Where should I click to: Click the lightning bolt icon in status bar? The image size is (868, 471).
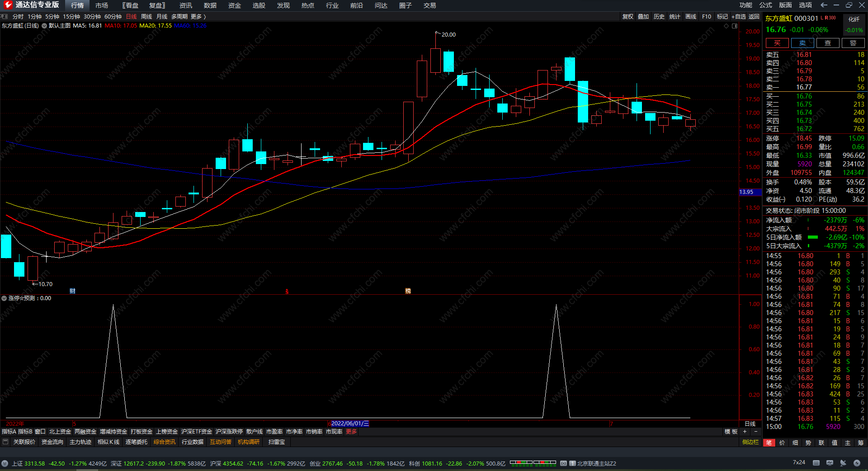click(x=857, y=463)
